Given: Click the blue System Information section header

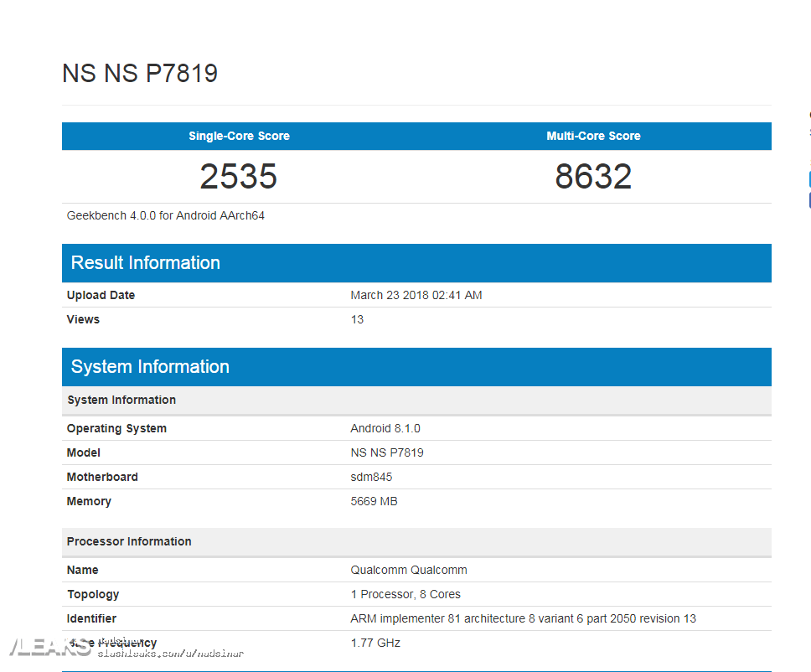Looking at the screenshot, I should click(150, 367).
